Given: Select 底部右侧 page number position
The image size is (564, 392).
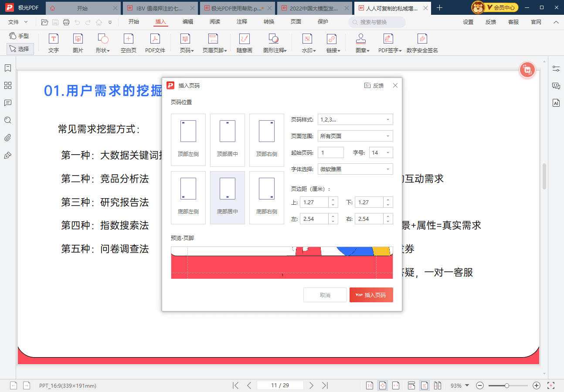Looking at the screenshot, I should pyautogui.click(x=267, y=197).
